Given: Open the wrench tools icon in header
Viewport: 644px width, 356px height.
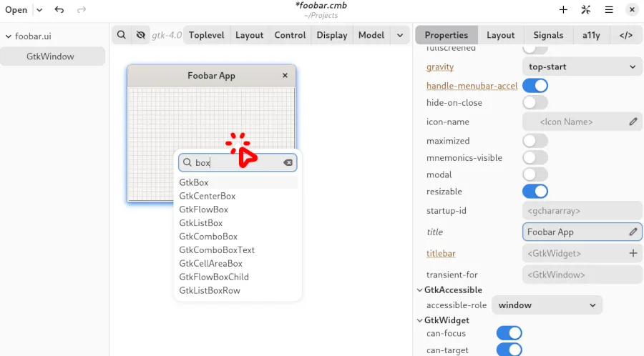Looking at the screenshot, I should point(586,10).
